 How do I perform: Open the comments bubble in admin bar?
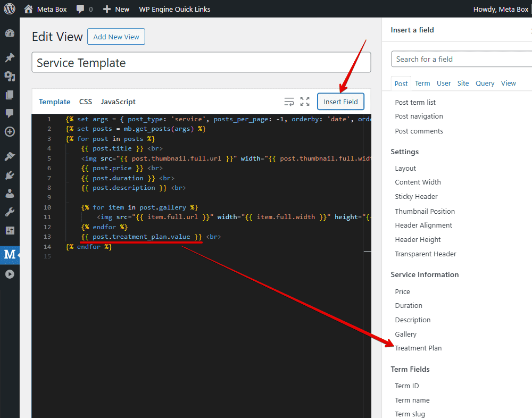coord(80,9)
